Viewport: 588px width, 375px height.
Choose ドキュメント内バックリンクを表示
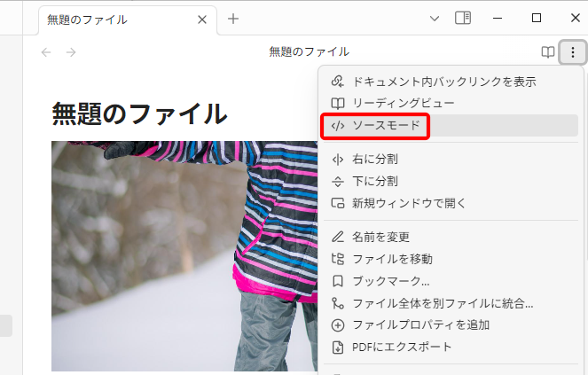pos(451,82)
